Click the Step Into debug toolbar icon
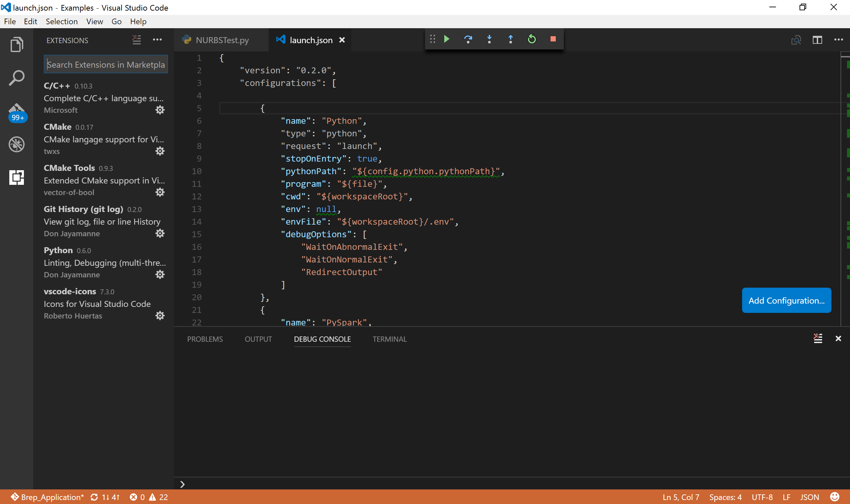The height and width of the screenshot is (504, 850). [489, 39]
